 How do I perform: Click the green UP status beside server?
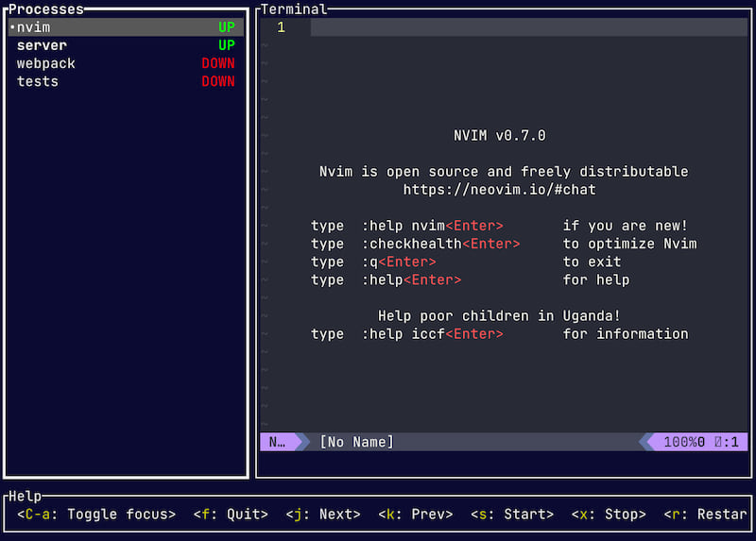coord(227,45)
